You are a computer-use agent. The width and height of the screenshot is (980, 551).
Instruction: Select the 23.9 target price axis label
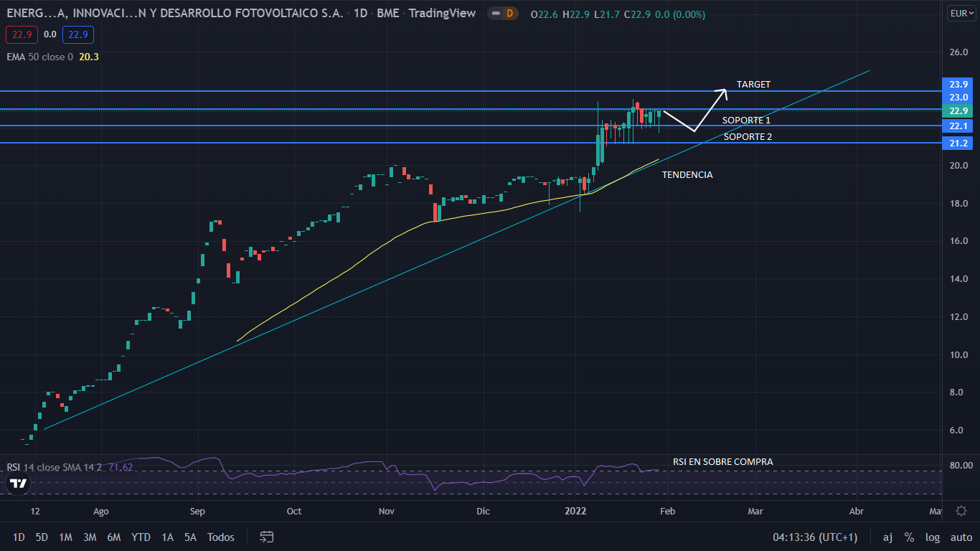(958, 84)
